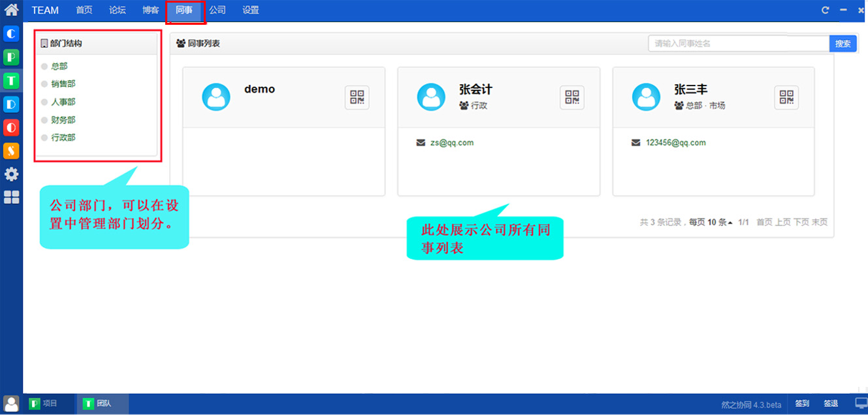This screenshot has height=415, width=868.
Task: Open the green P project app icon
Action: (x=11, y=57)
